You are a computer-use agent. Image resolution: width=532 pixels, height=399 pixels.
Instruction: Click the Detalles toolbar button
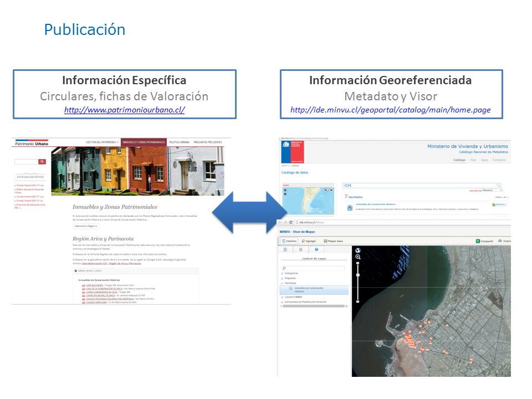tap(289, 241)
